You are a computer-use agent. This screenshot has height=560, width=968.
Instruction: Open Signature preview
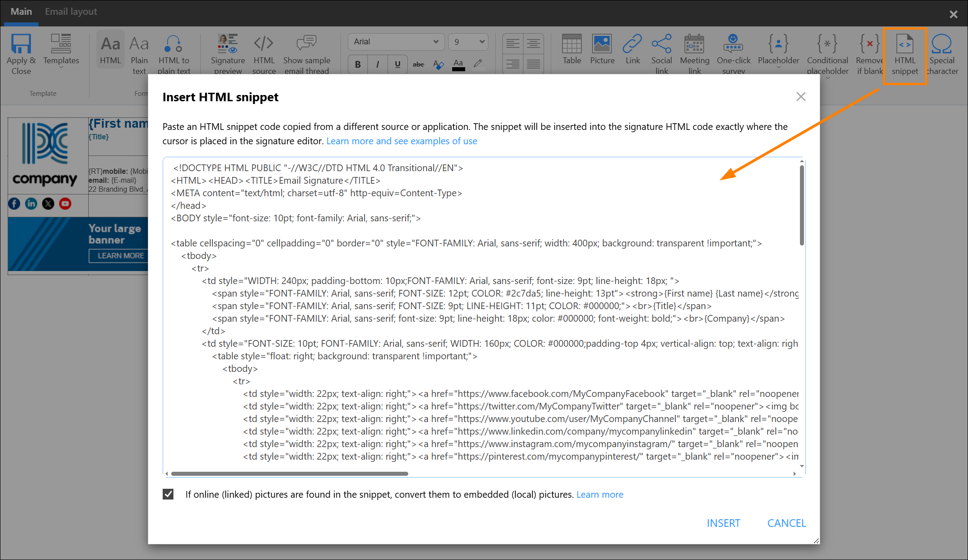tap(228, 54)
